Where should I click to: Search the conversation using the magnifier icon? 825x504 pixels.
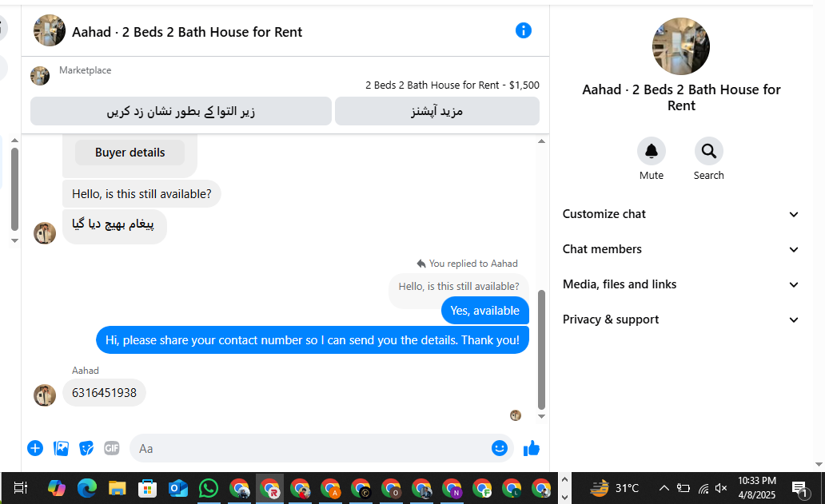click(x=708, y=151)
